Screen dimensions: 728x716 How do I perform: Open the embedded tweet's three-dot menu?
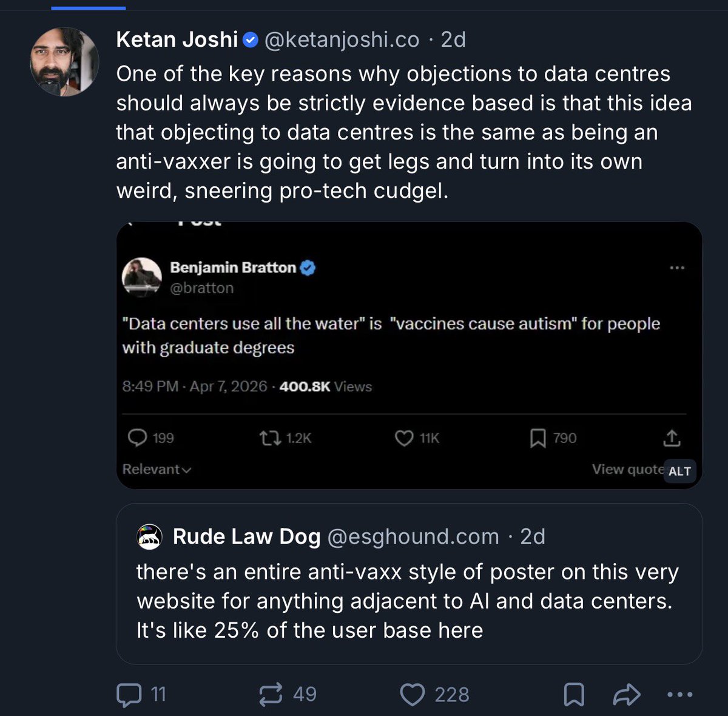coord(677,268)
